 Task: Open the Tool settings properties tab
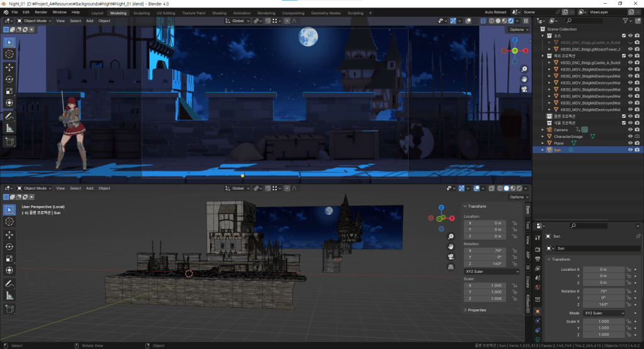(x=537, y=238)
